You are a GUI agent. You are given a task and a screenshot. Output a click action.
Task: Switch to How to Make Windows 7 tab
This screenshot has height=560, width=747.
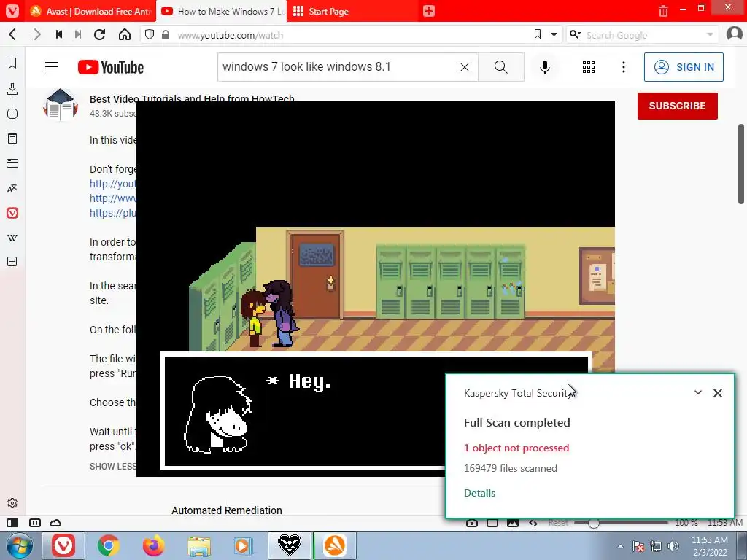pyautogui.click(x=221, y=12)
